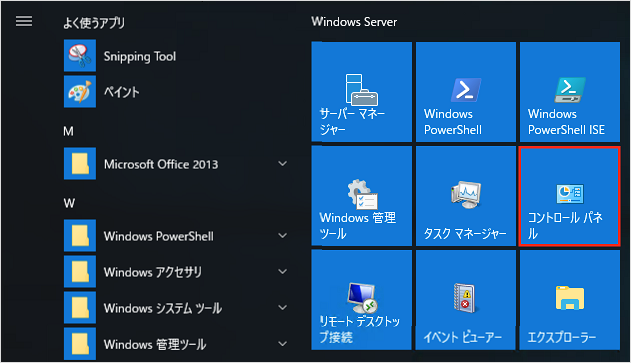The image size is (631, 363).
Task: Launch Windows PowerShell tile
Action: click(466, 92)
